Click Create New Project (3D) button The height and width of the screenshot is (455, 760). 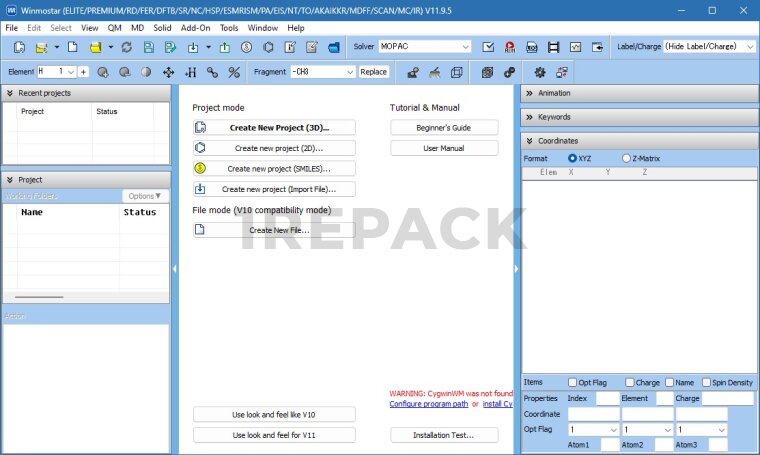pos(274,128)
